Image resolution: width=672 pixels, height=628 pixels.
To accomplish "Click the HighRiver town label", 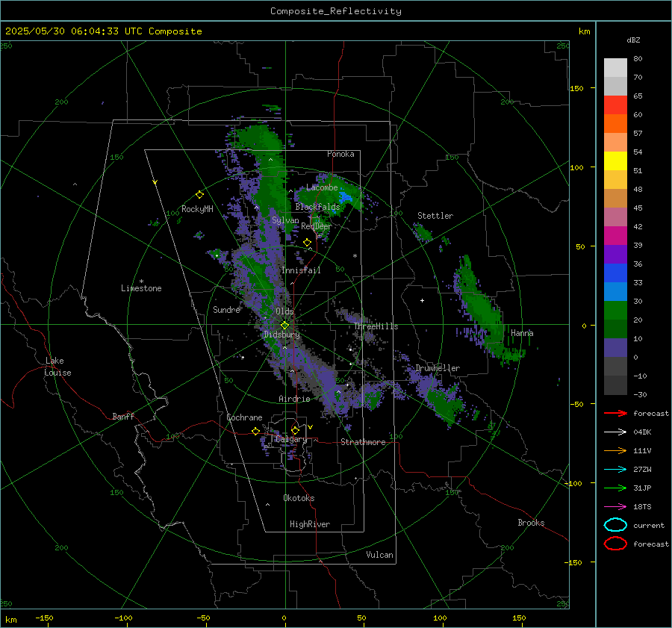I will coord(310,524).
